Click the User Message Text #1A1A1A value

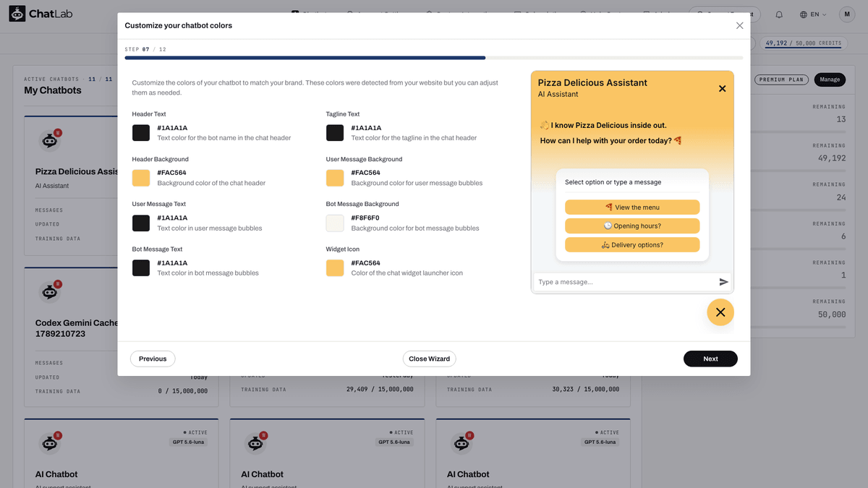tap(172, 218)
